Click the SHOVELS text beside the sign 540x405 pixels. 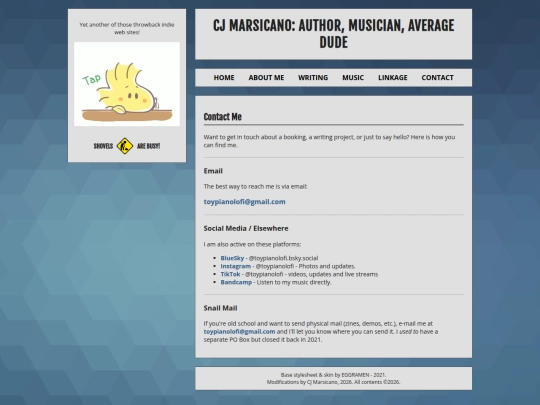pos(103,146)
